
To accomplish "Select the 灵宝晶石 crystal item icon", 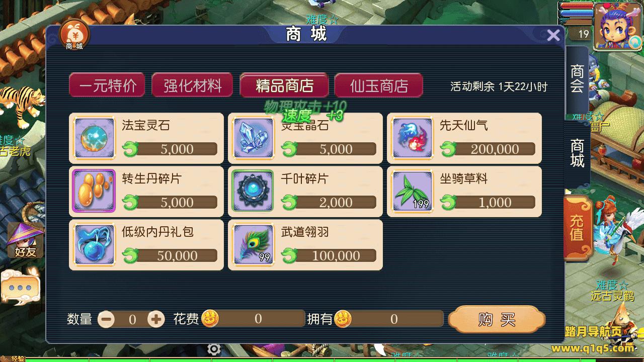I will point(253,138).
